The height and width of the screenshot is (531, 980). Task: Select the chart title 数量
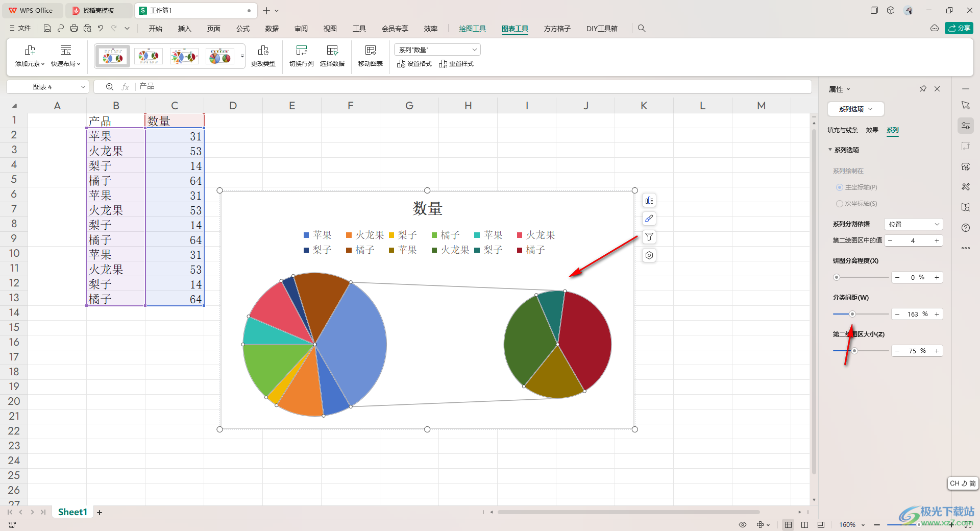[x=428, y=208]
